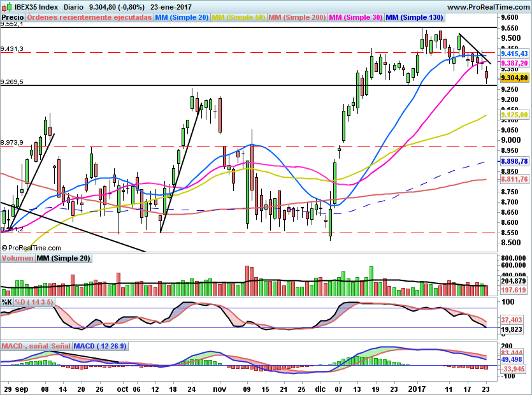Click the 9.304,80 current price tag
This screenshot has width=532, height=395.
[x=514, y=78]
